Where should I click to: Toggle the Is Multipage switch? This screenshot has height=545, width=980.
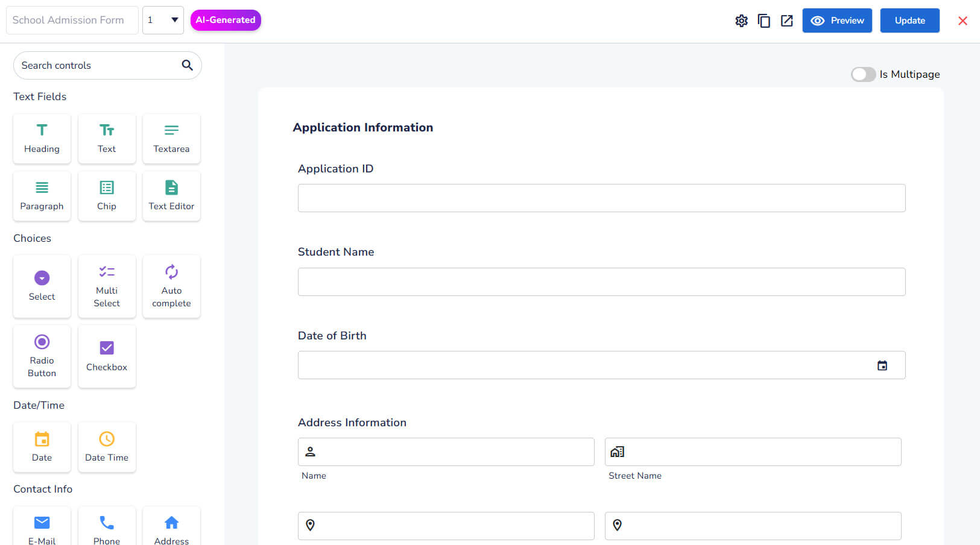coord(863,74)
